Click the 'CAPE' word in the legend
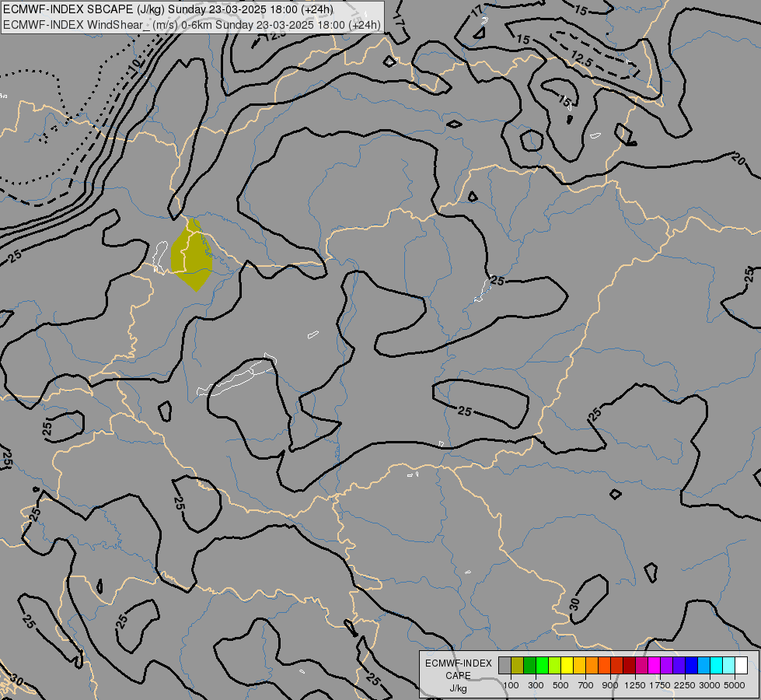Viewport: 761px width, 700px height. pyautogui.click(x=458, y=676)
